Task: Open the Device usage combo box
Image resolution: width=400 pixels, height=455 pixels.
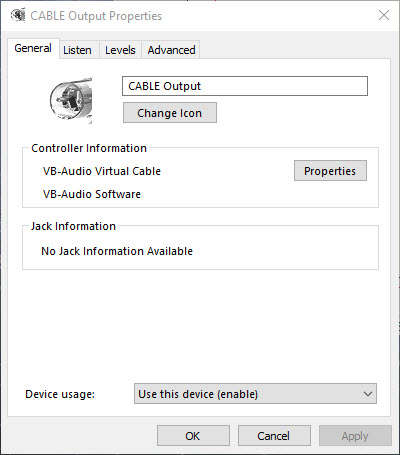Action: click(x=255, y=394)
